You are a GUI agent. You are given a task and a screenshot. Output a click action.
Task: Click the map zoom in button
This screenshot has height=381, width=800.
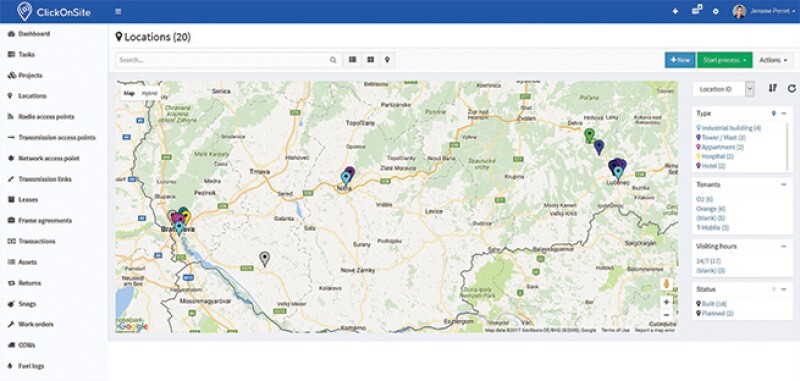tap(666, 302)
